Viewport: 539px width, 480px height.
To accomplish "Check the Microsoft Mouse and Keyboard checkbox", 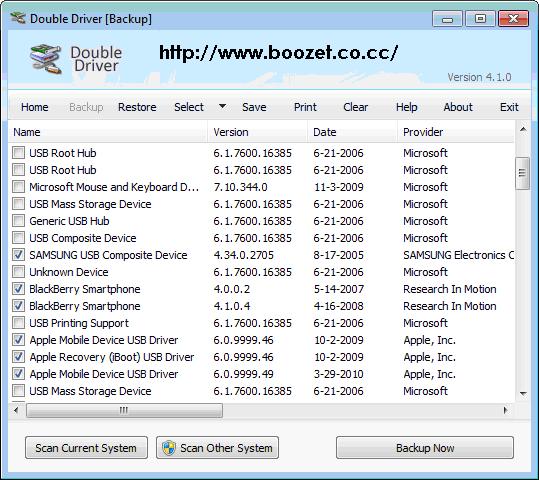I will tap(19, 186).
